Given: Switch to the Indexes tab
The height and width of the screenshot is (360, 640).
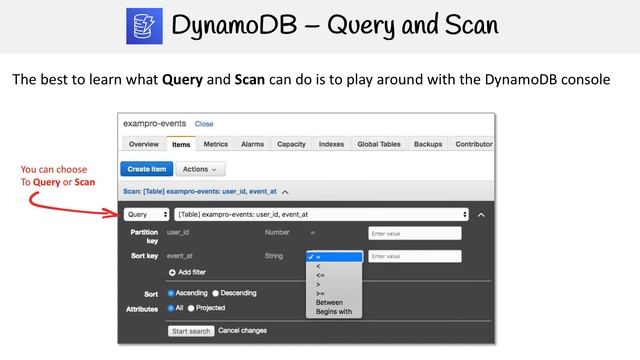Looking at the screenshot, I should point(331,144).
